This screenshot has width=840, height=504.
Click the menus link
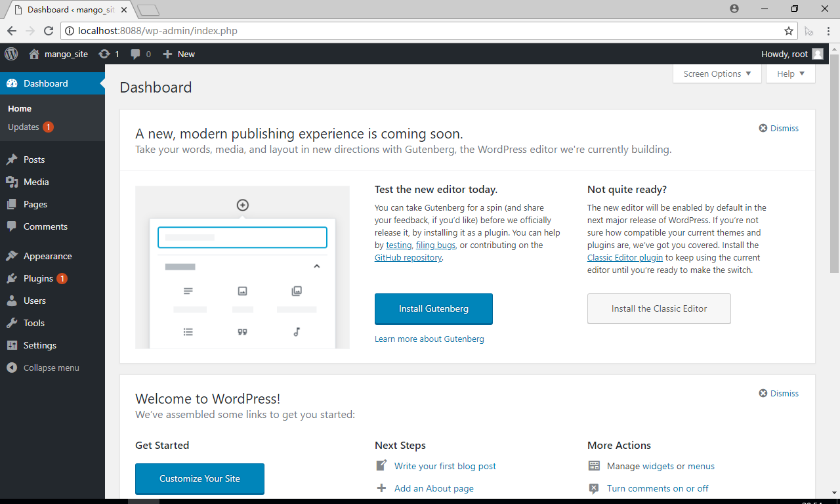tap(701, 466)
